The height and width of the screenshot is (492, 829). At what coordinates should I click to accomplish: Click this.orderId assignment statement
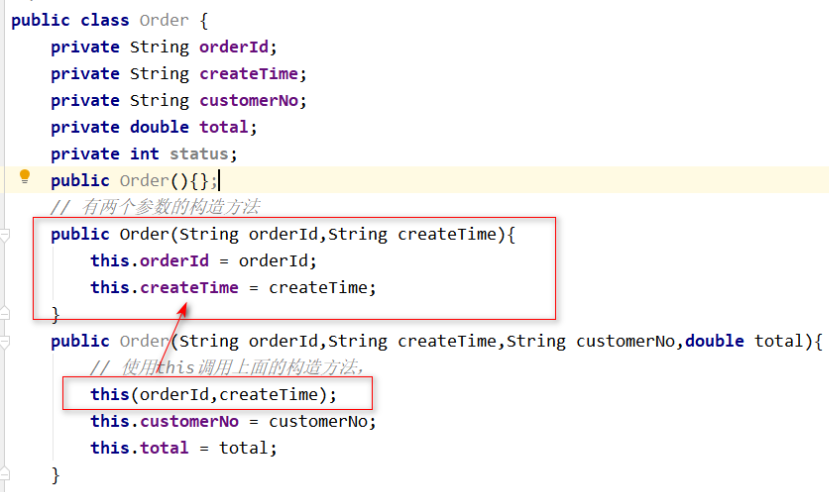coord(203,261)
